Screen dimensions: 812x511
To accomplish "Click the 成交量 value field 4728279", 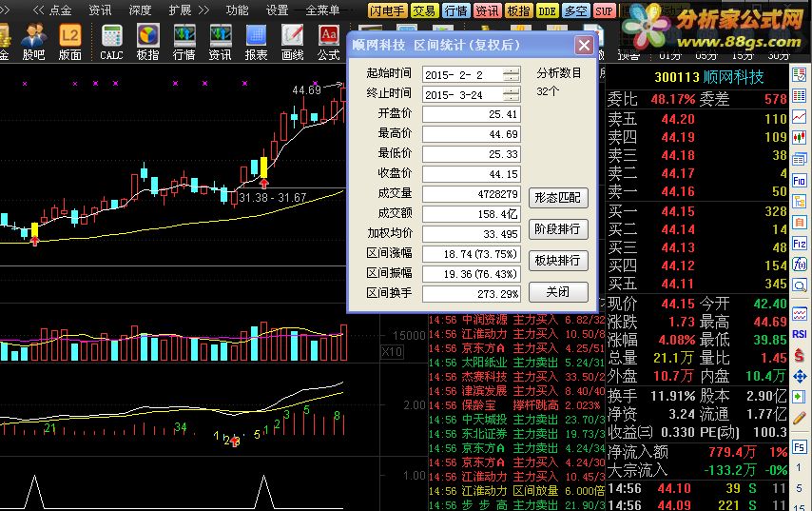I will coord(472,194).
